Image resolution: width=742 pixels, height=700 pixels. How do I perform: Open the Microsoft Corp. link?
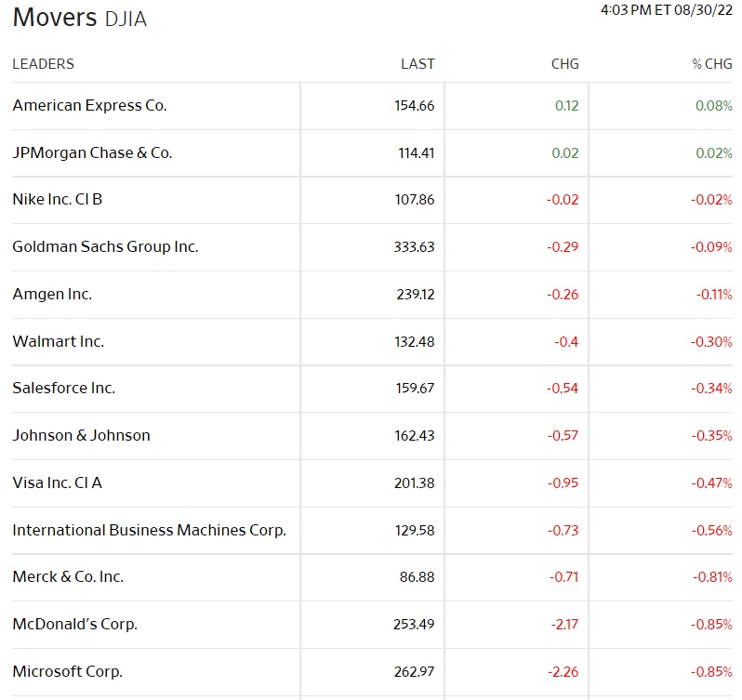click(68, 671)
